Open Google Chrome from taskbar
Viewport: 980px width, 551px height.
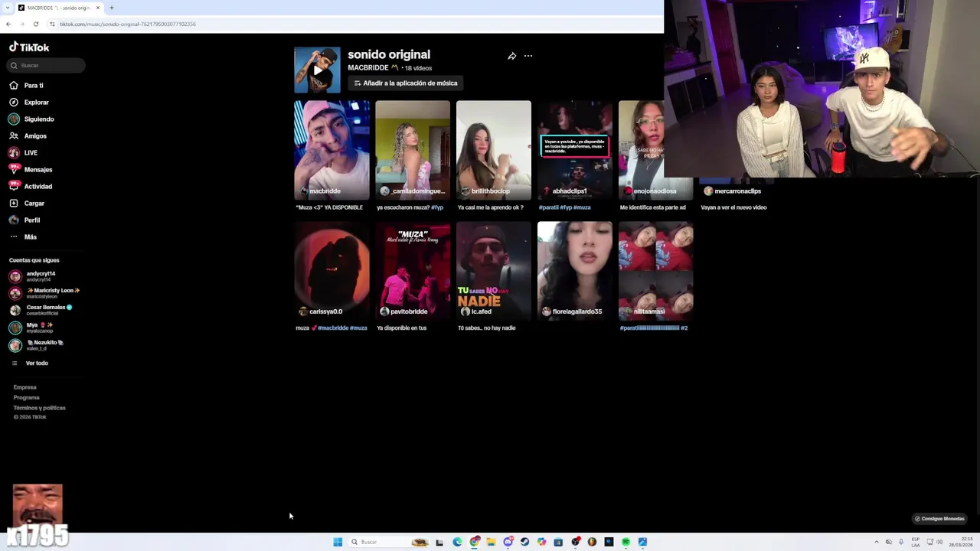click(475, 542)
